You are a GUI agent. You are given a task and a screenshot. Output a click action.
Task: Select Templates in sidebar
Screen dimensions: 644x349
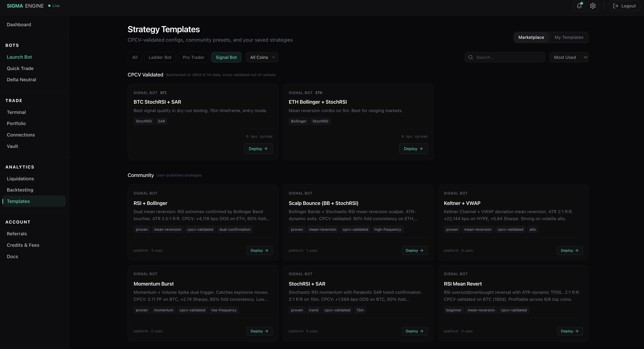tap(34, 201)
